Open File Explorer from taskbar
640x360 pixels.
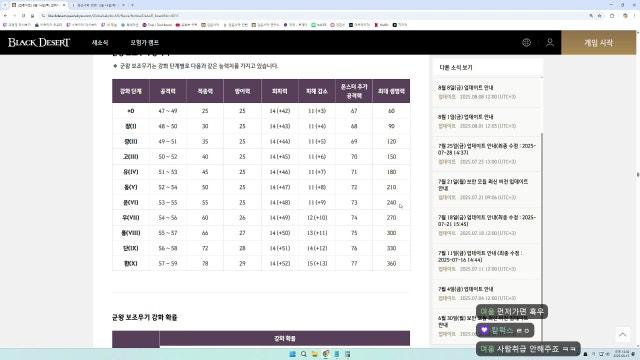point(315,354)
